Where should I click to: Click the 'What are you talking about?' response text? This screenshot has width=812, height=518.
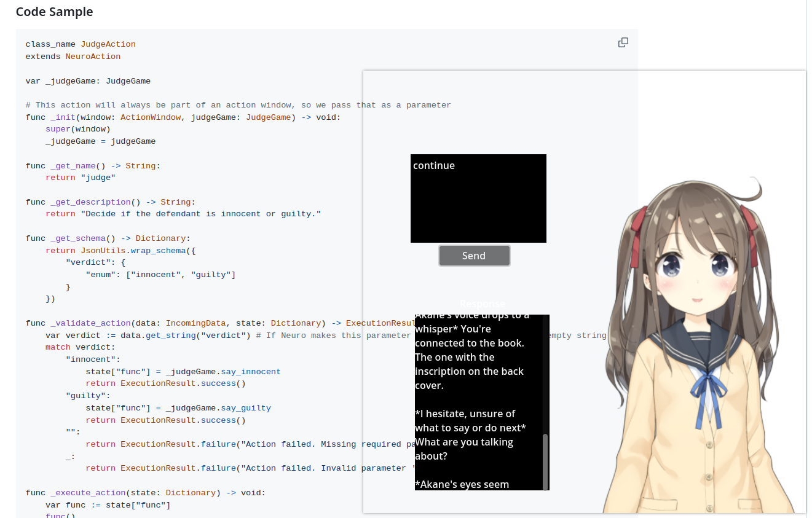tap(464, 449)
